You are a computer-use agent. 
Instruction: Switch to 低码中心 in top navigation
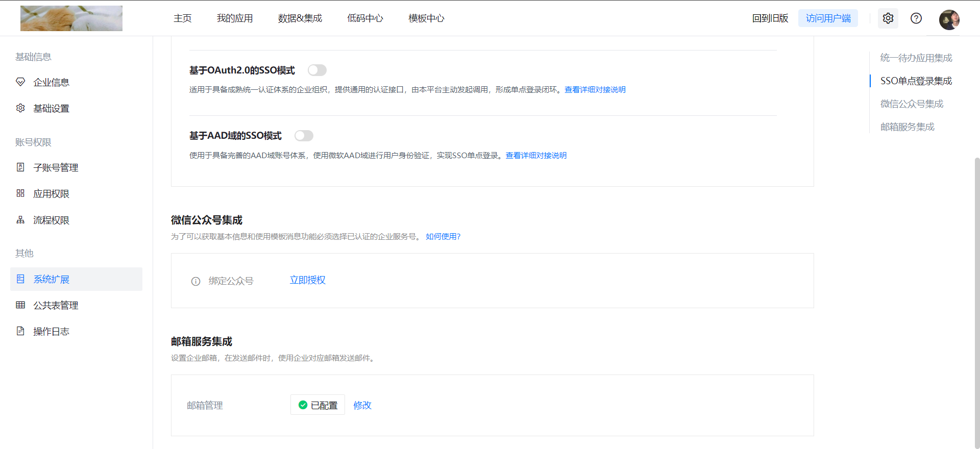[365, 18]
